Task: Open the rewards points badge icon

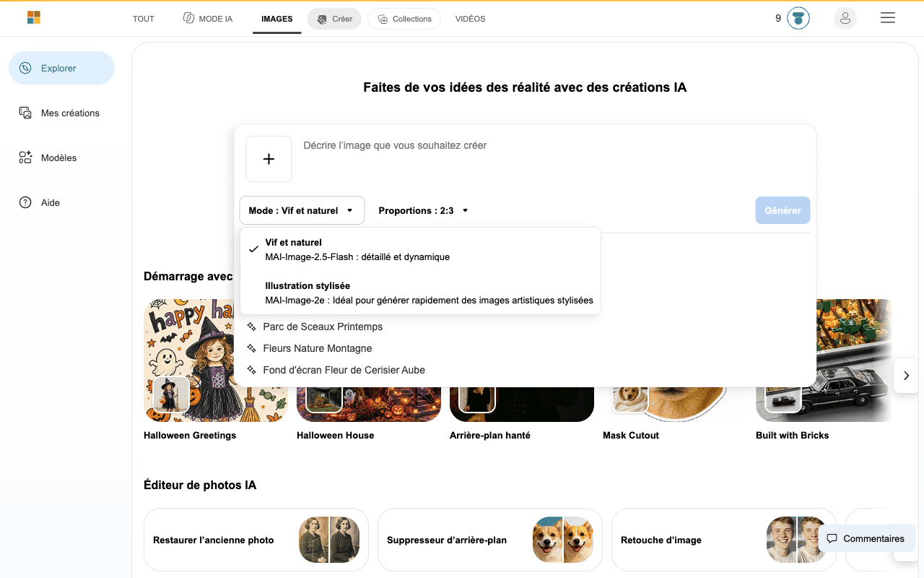Action: (x=798, y=18)
